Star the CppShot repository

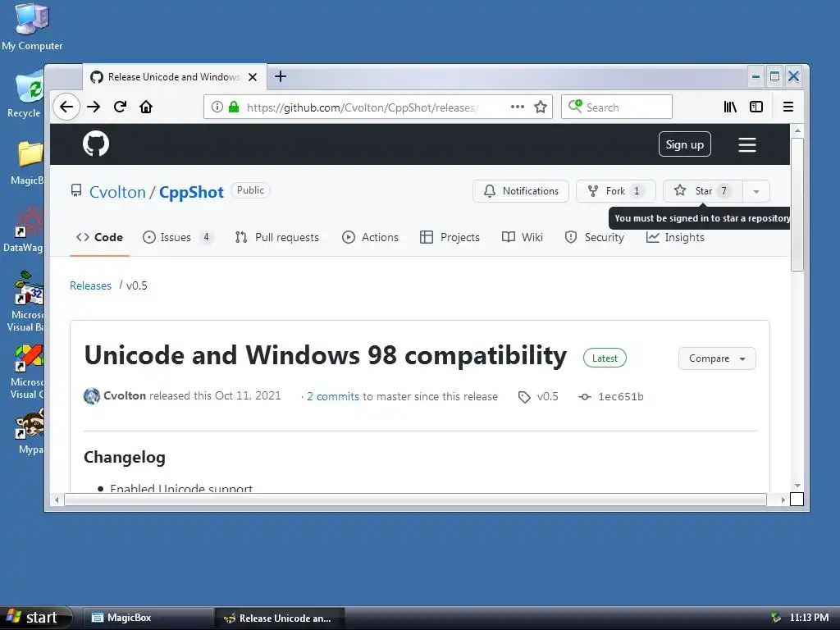coord(703,190)
